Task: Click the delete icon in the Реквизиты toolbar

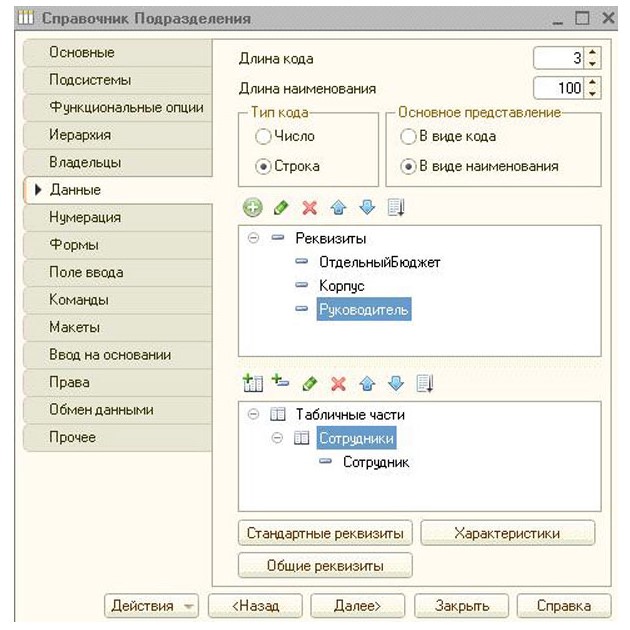Action: [x=309, y=208]
